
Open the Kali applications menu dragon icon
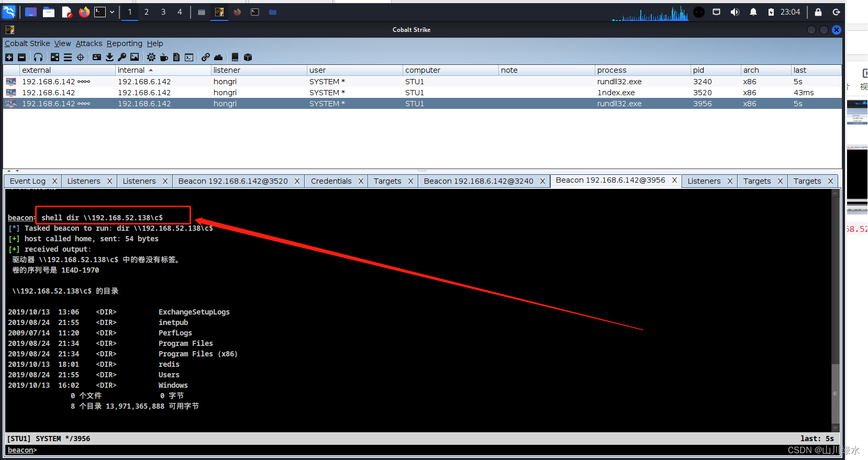click(9, 12)
